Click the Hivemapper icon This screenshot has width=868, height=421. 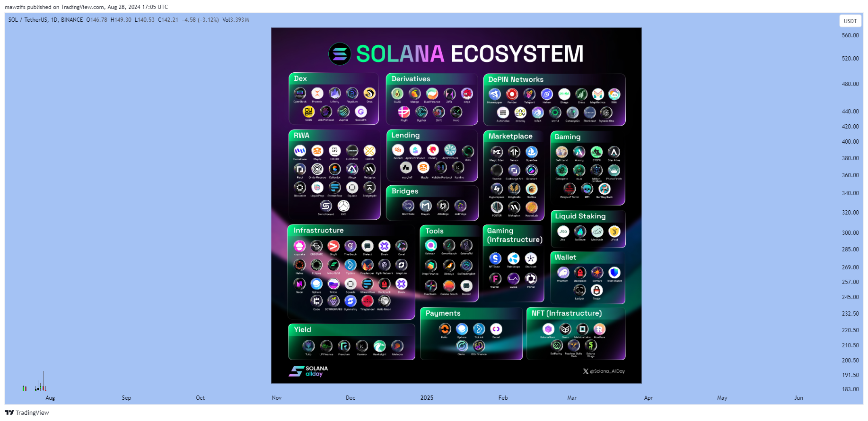pyautogui.click(x=494, y=94)
